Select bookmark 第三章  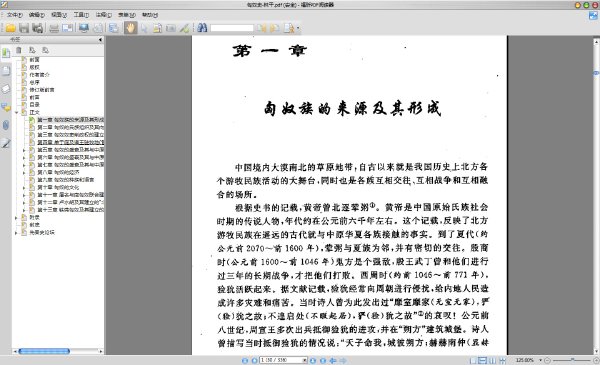(70, 135)
